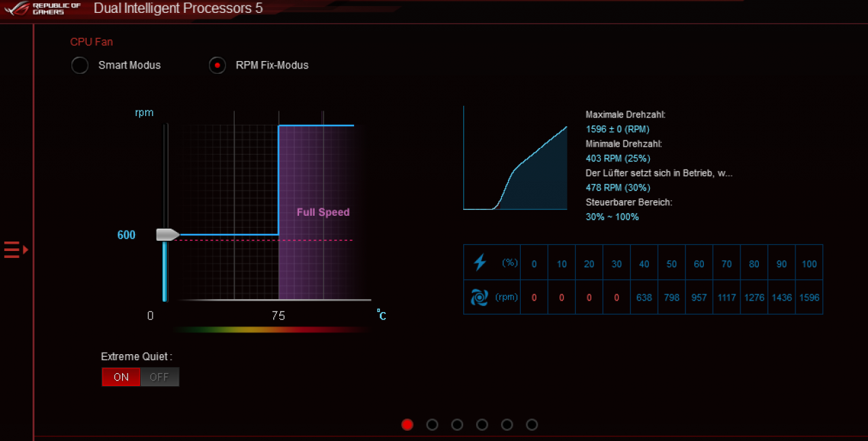This screenshot has width=868, height=441.
Task: Click the 1436 rpm table cell
Action: click(x=782, y=297)
